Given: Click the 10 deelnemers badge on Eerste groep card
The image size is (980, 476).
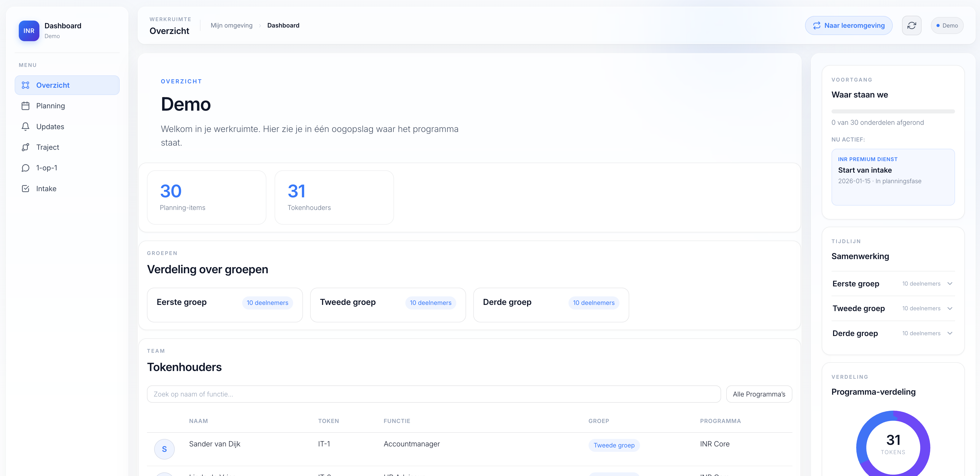Looking at the screenshot, I should (x=267, y=303).
